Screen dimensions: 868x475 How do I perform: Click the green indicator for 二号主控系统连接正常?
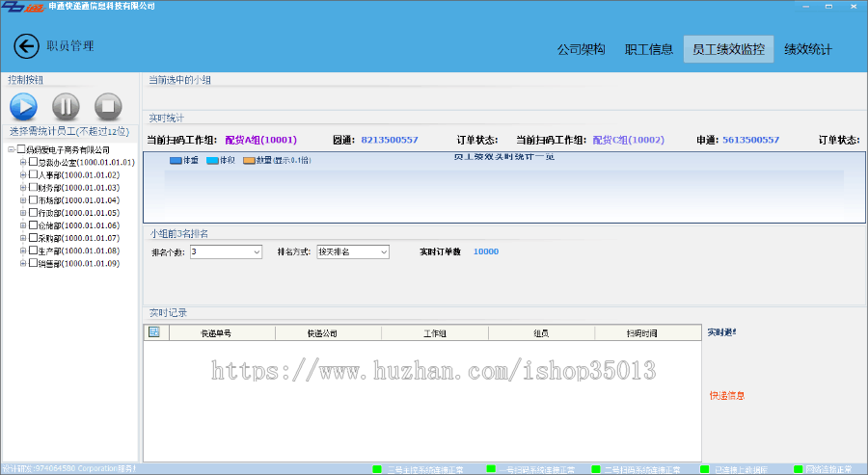[x=377, y=469]
